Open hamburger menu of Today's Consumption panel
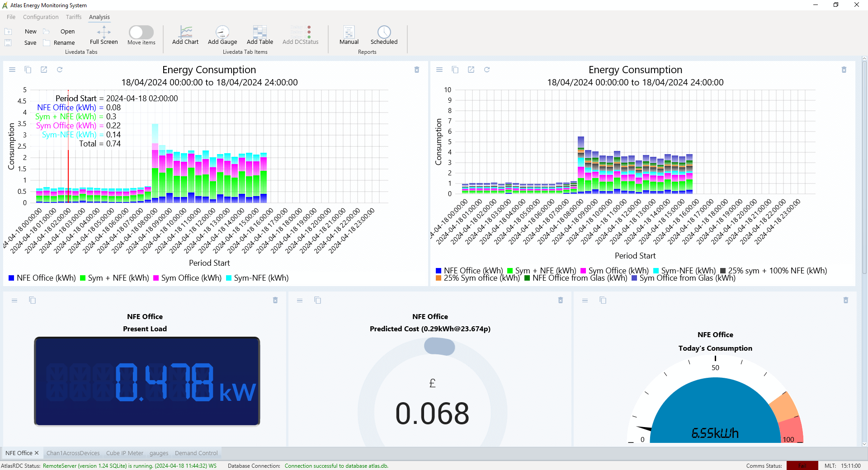Screen dimensions: 868x470 (x=585, y=301)
